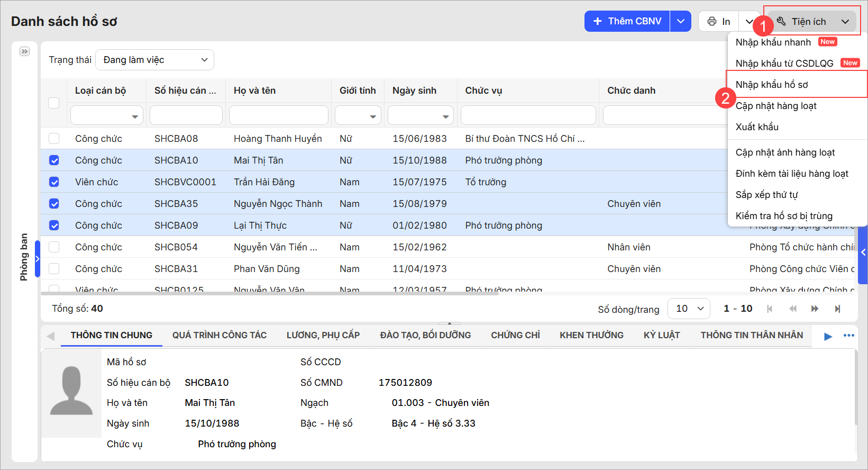The image size is (868, 470).
Task: Expand the Thêm CBNV dropdown arrow
Action: point(681,21)
